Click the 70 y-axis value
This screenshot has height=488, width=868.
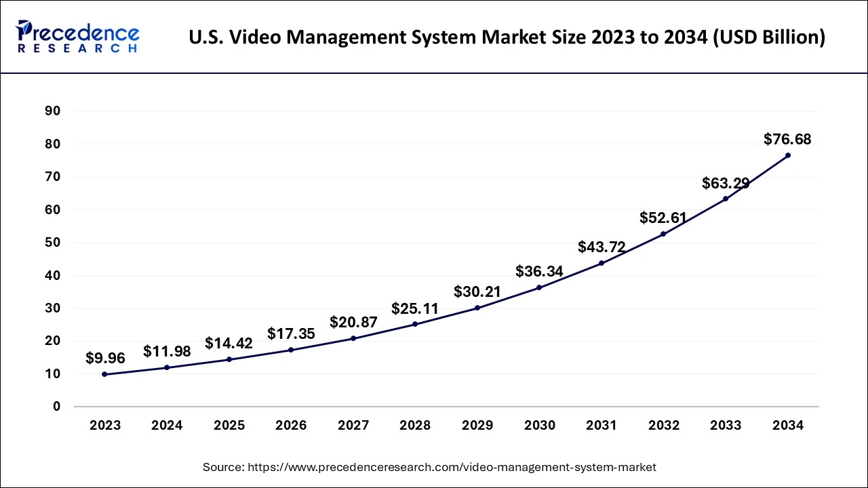[54, 177]
